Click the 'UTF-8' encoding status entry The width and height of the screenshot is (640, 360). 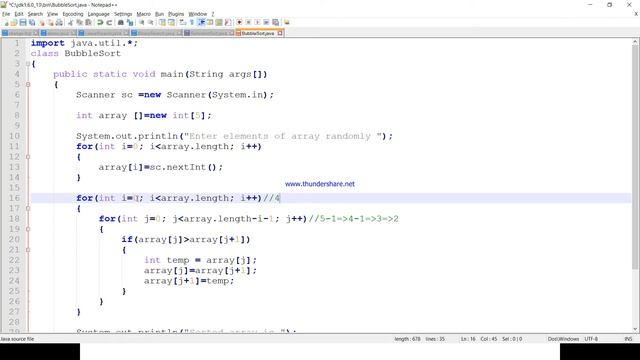point(591,339)
